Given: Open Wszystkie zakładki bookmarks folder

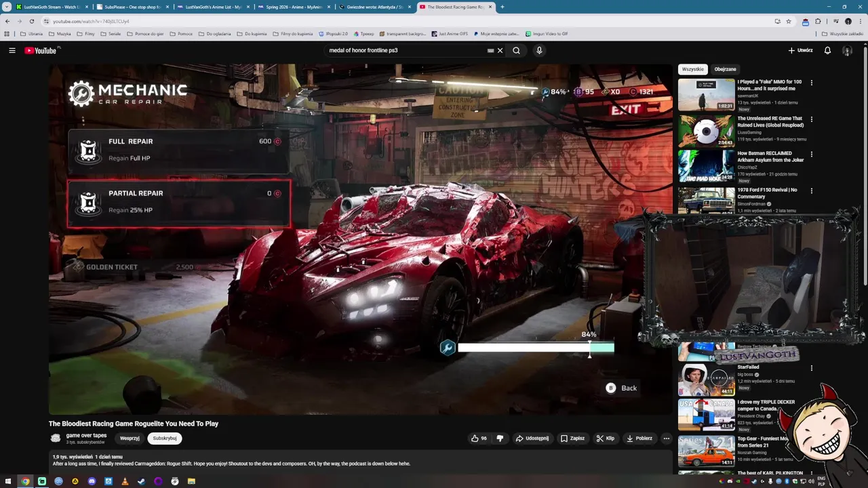Looking at the screenshot, I should (x=842, y=33).
